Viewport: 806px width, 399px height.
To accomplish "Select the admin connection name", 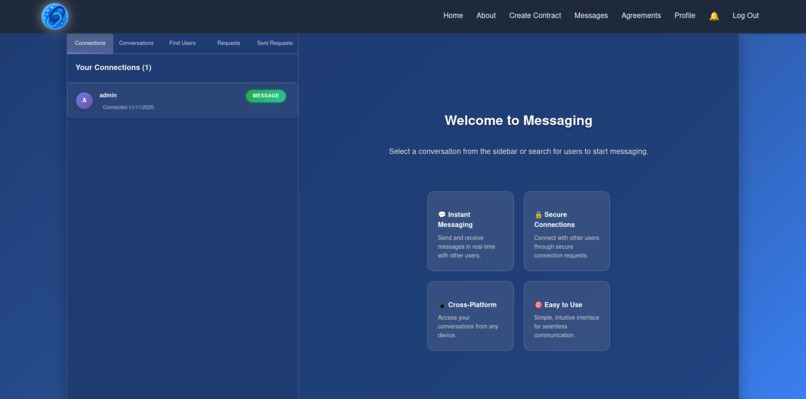I will 108,95.
